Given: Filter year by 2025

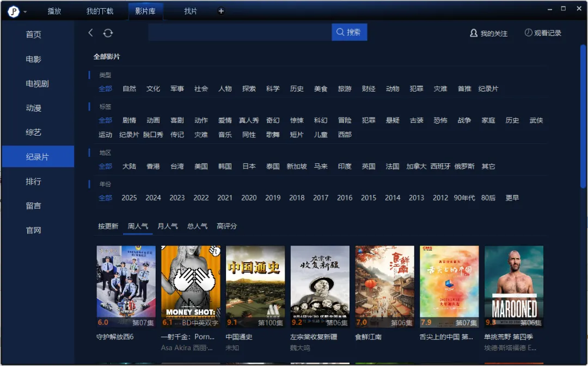Looking at the screenshot, I should (x=129, y=198).
